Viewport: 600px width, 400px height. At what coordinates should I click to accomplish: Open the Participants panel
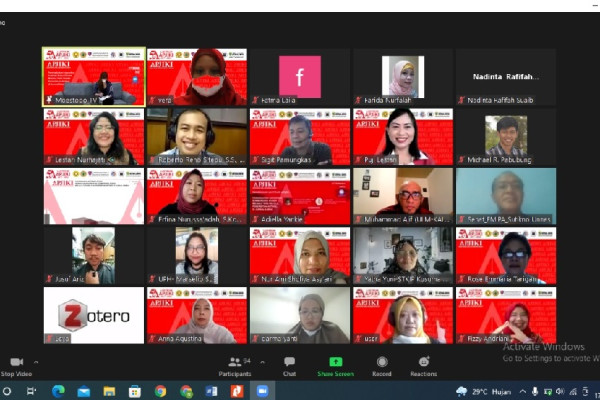point(235,366)
